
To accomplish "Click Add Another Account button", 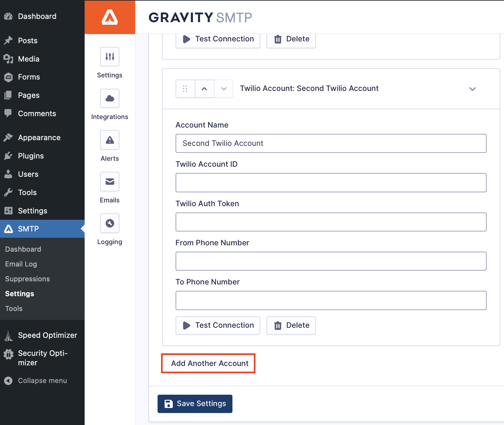I will click(208, 363).
